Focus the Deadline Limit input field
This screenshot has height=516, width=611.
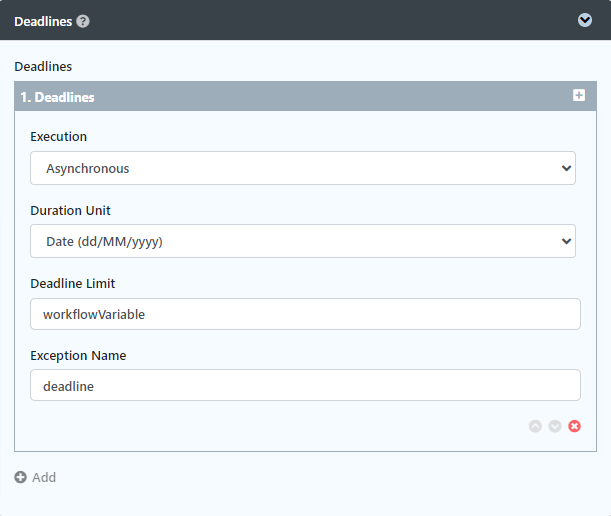(305, 314)
